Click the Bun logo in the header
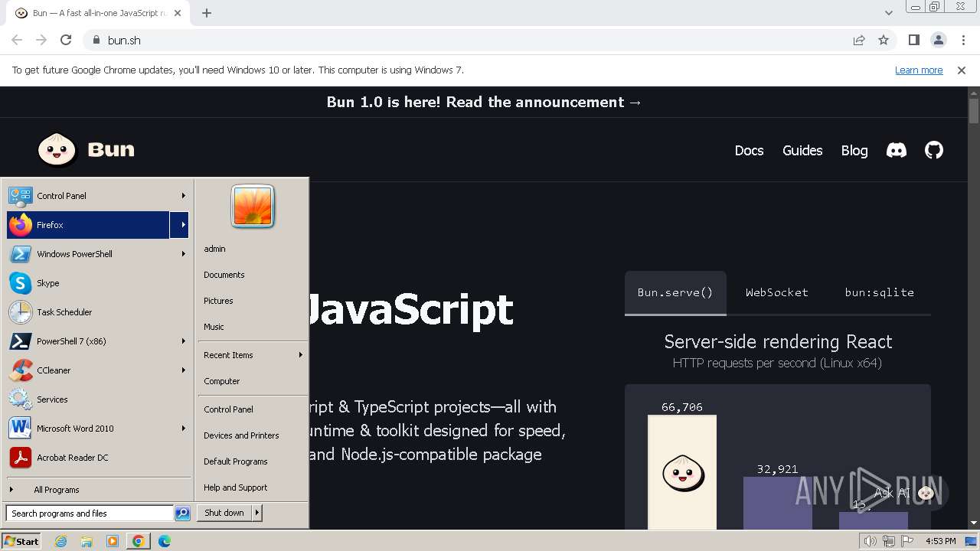The image size is (980, 551). (86, 149)
